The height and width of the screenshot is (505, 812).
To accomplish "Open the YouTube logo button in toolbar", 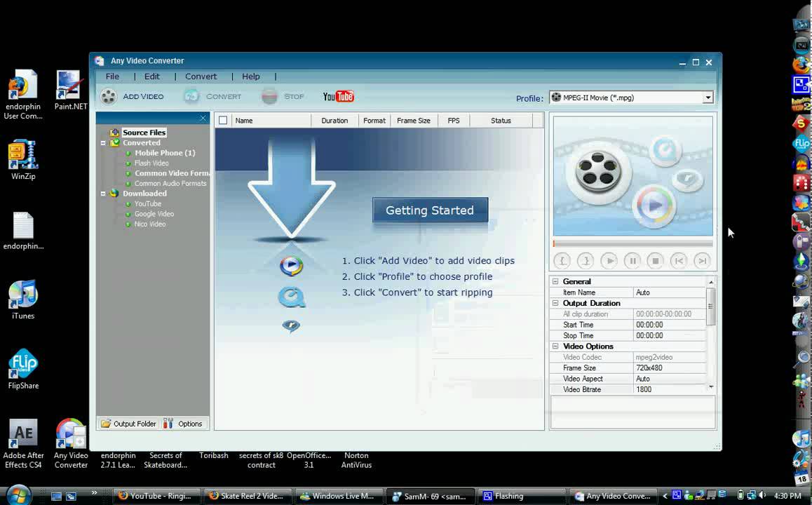I will click(338, 96).
